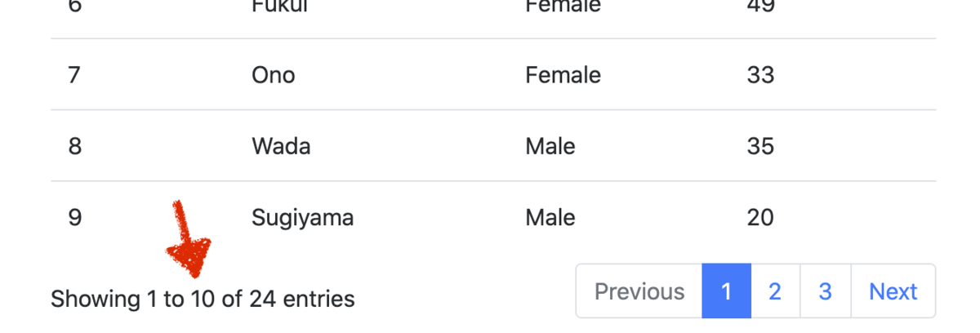The height and width of the screenshot is (333, 980).
Task: Click the row number 9 cell
Action: click(75, 218)
